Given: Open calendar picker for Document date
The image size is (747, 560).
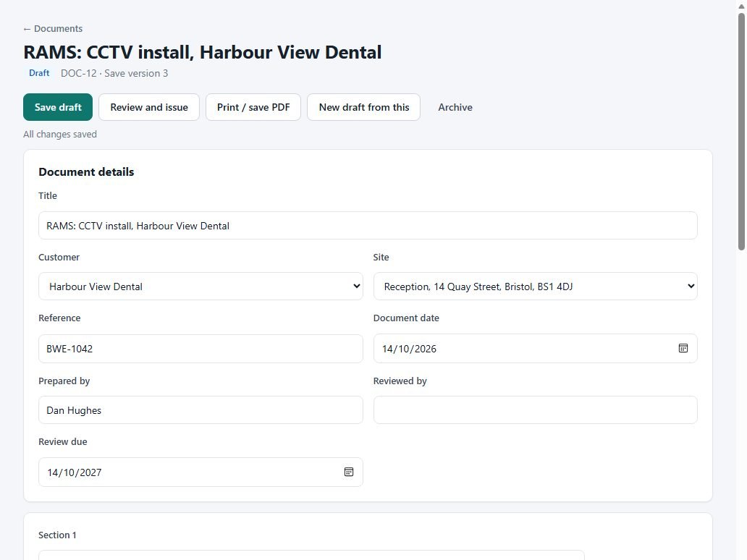Looking at the screenshot, I should click(683, 348).
